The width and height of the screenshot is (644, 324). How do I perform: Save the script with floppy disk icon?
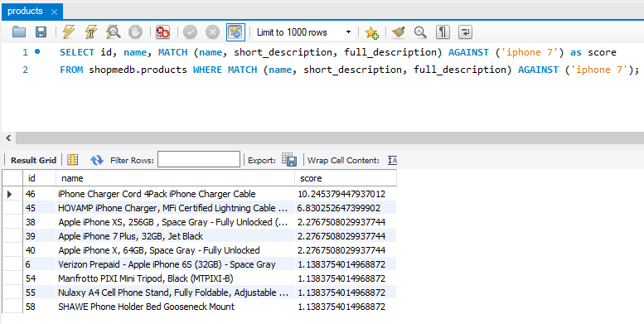[41, 32]
